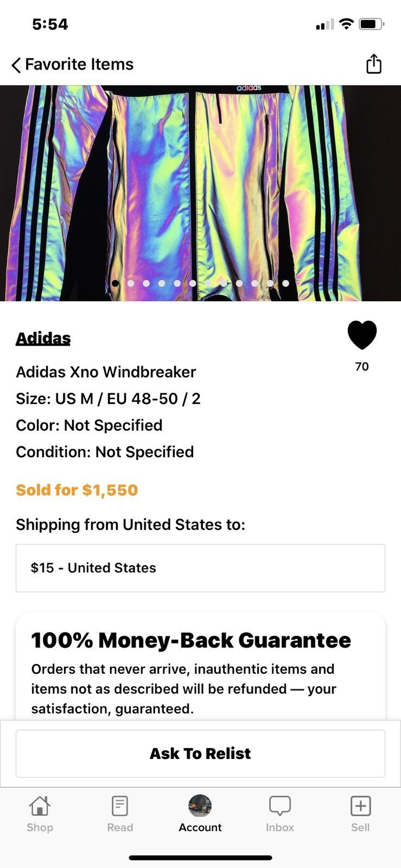Image resolution: width=401 pixels, height=868 pixels.
Task: Tap the 100% Money-Back Guarantee card
Action: point(200,670)
